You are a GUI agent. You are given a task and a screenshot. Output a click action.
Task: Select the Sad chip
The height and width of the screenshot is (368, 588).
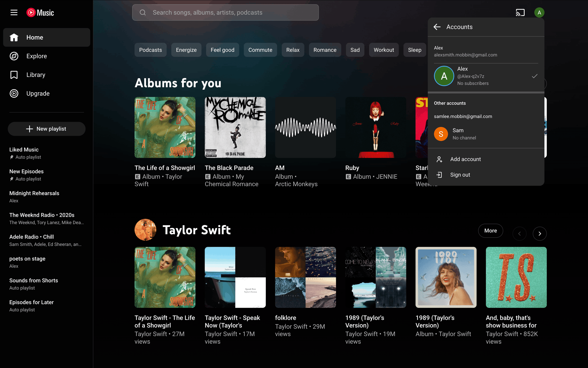click(355, 50)
